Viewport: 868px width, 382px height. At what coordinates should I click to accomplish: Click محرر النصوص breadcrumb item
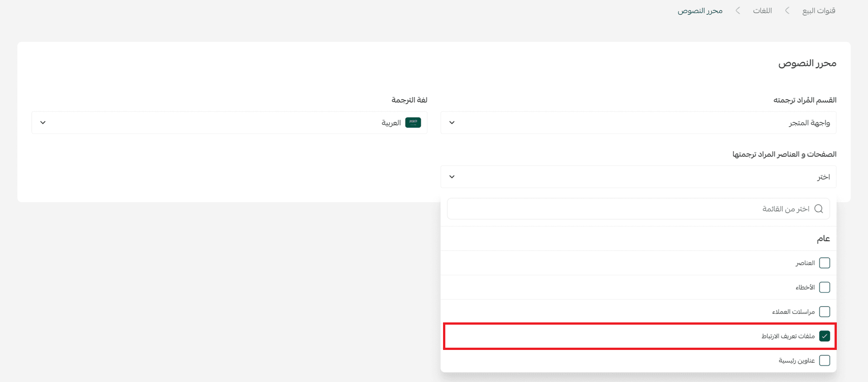click(700, 10)
